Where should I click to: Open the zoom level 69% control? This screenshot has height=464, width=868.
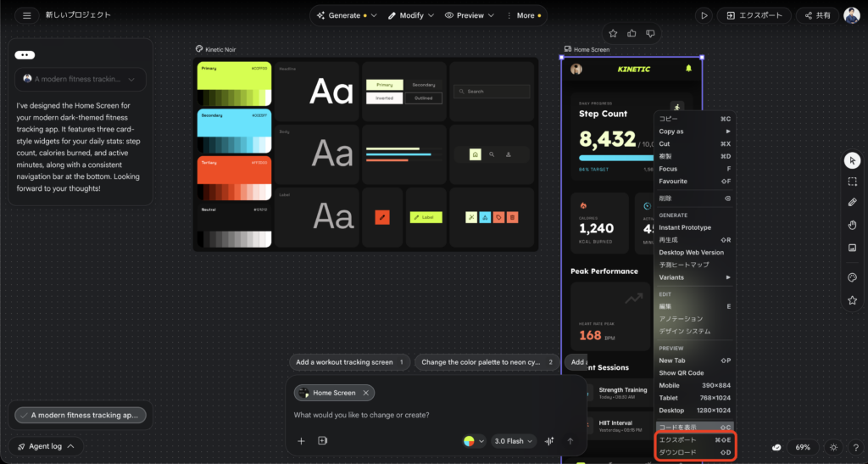point(803,447)
